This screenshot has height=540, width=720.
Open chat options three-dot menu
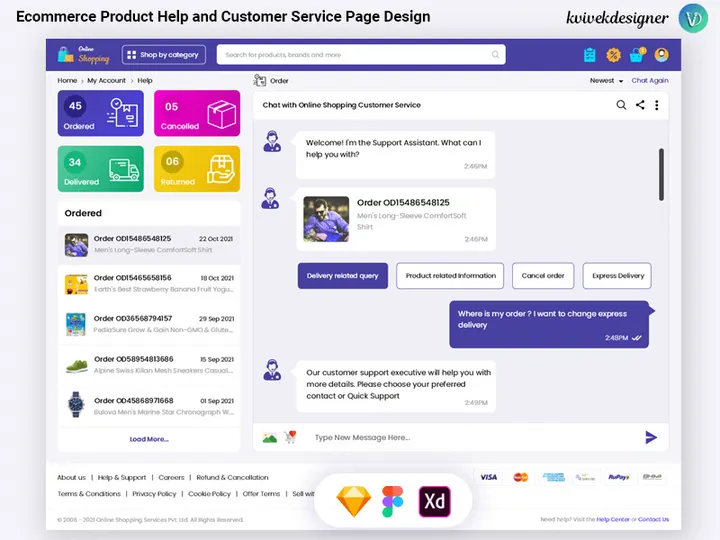pyautogui.click(x=657, y=105)
